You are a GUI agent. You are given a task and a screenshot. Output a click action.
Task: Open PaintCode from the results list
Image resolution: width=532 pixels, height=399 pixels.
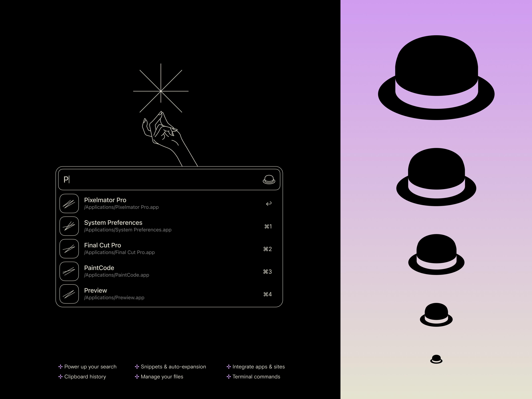[x=99, y=268]
